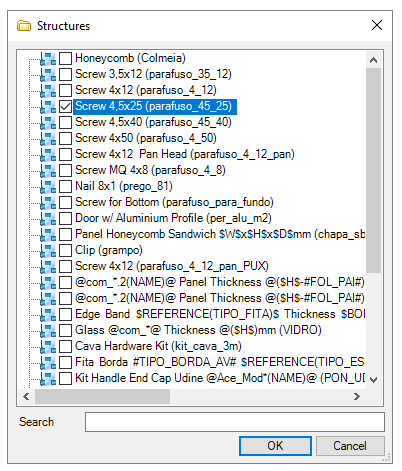Click the structure icon beside Clip (grampo)
Screen dimensions: 402x471
[48, 250]
